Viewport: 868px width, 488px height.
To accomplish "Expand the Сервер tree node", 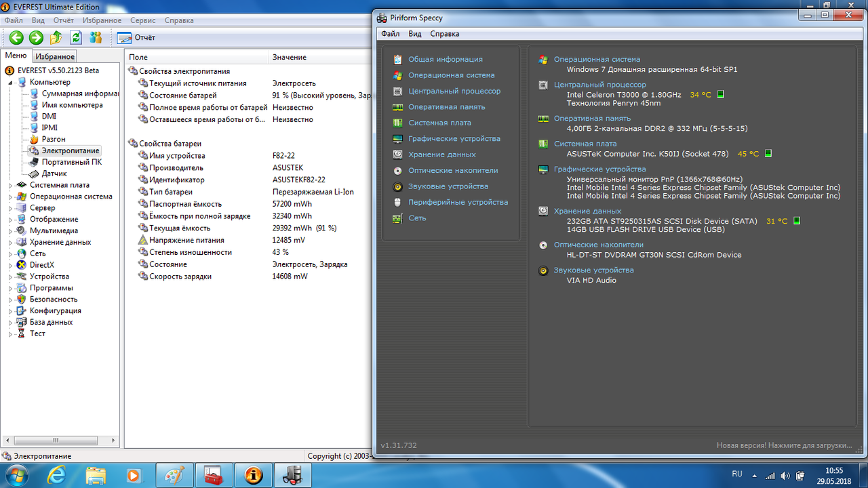I will tap(11, 208).
